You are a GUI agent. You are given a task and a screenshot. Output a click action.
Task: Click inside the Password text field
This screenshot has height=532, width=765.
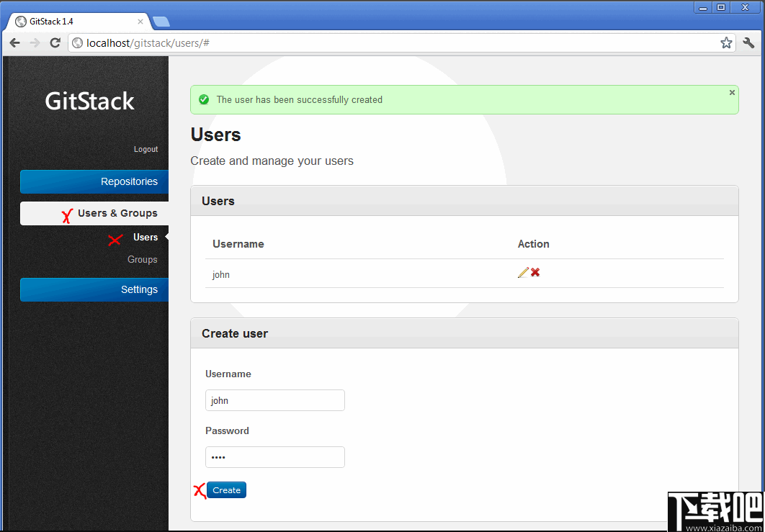click(274, 456)
